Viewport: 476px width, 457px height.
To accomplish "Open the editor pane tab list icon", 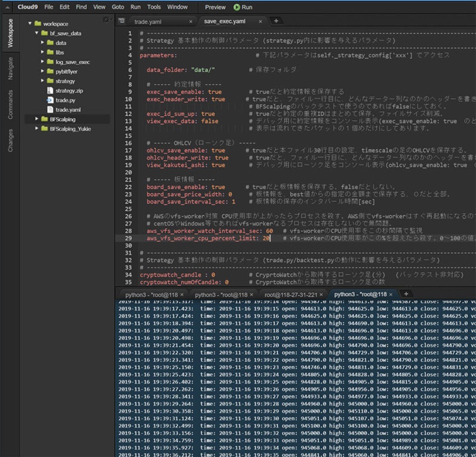I will click(x=121, y=21).
